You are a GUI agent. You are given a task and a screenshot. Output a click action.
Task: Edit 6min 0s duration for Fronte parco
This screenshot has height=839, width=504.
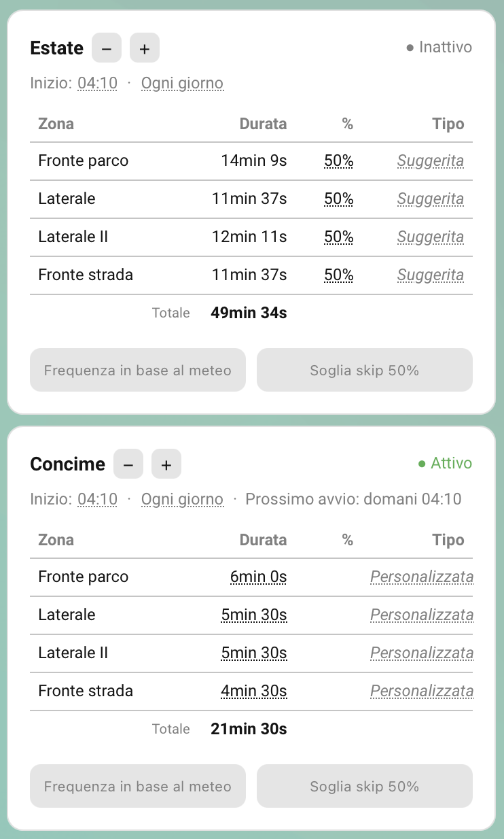[258, 577]
